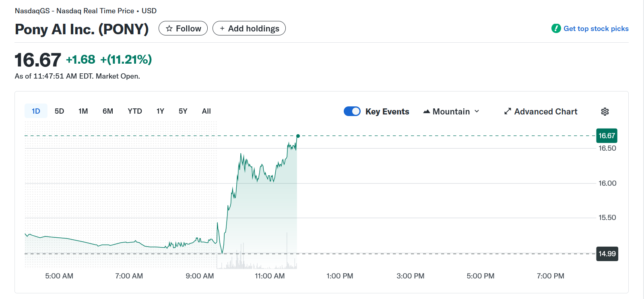Follow Pony AI Inc. stock
Image resolution: width=644 pixels, height=299 pixels.
(x=183, y=29)
